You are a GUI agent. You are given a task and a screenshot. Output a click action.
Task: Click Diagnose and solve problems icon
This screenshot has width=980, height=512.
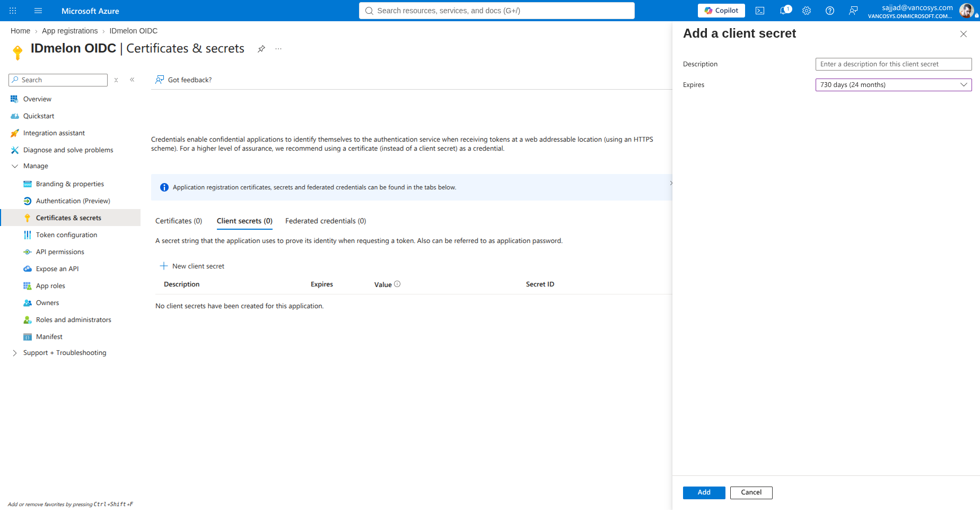[x=14, y=150]
